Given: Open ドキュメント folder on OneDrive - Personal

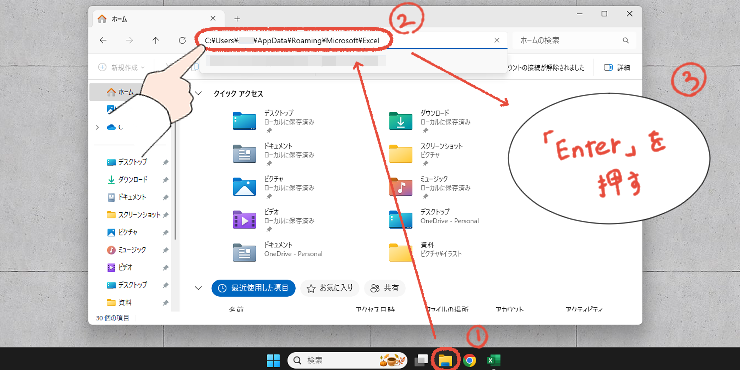Looking at the screenshot, I should 278,252.
